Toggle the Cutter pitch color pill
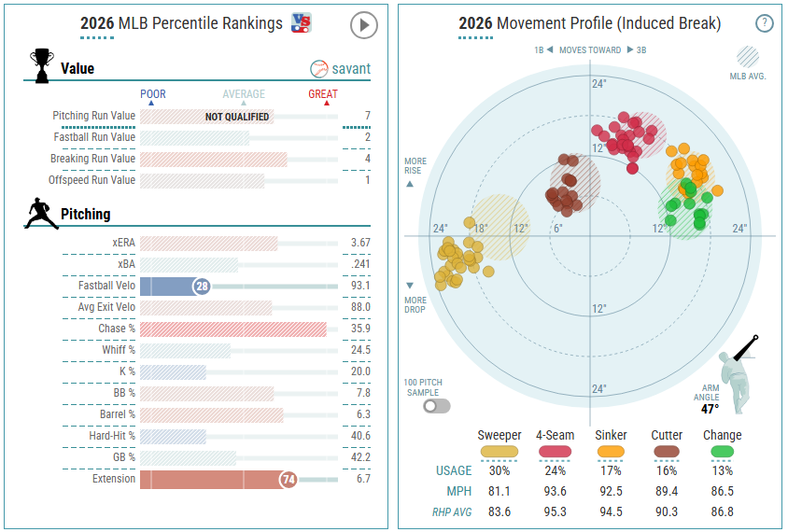The image size is (788, 532). 667,452
